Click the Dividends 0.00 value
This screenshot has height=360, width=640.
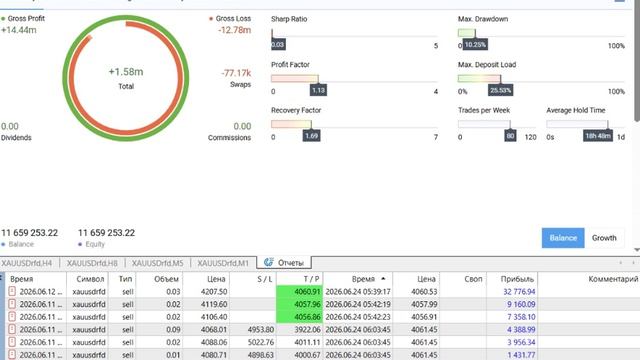pyautogui.click(x=10, y=126)
